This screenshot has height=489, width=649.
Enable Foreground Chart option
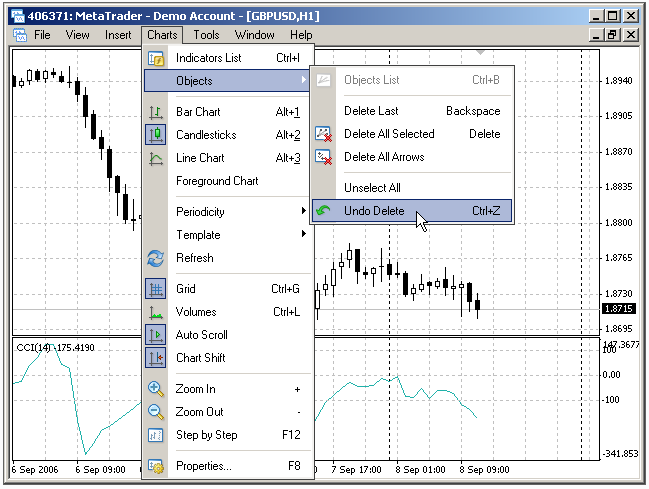coord(228,181)
